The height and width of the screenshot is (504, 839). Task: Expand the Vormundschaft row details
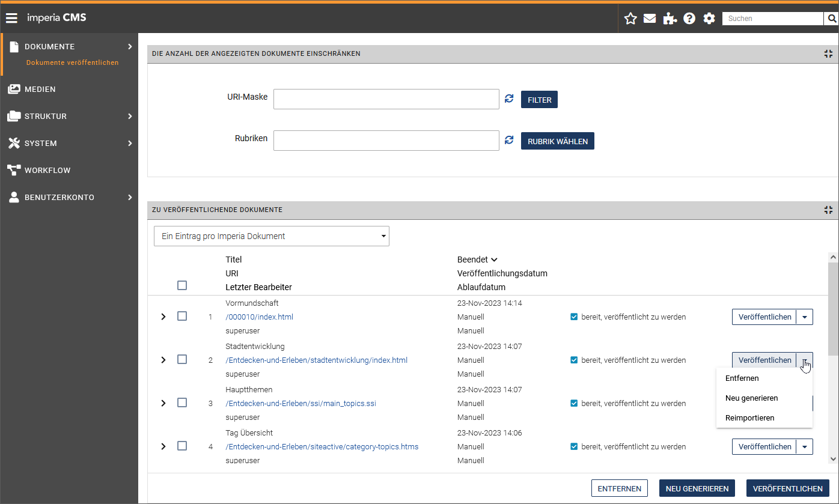click(163, 317)
